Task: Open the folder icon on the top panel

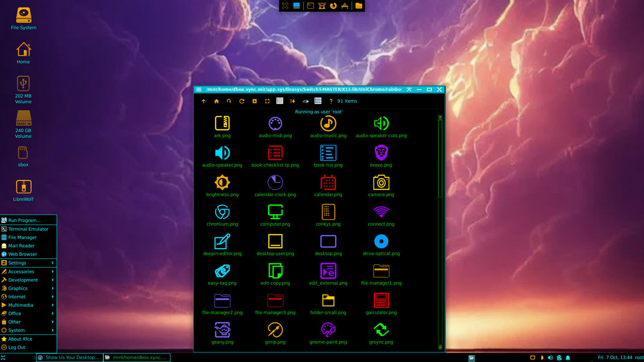Action: [x=359, y=6]
